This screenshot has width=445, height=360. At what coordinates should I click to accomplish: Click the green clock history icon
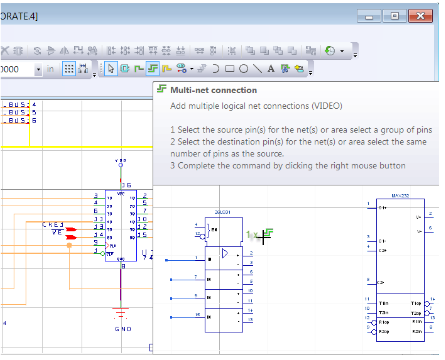pos(330,51)
